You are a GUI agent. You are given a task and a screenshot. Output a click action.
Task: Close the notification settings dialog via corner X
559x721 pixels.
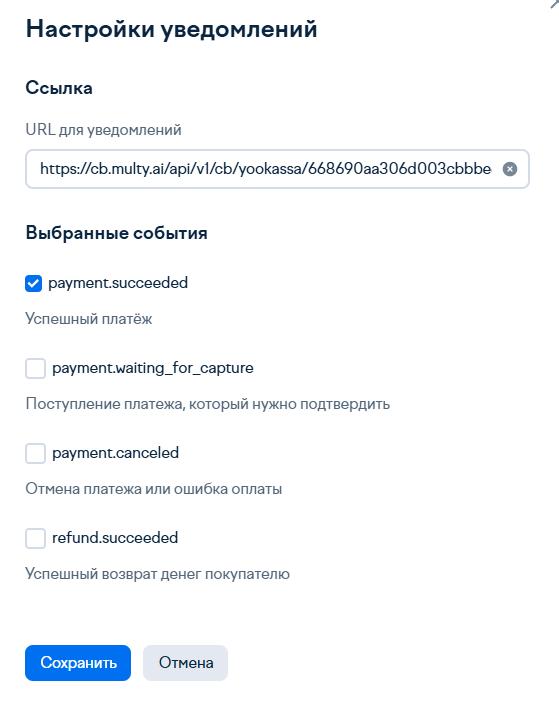[555, 4]
